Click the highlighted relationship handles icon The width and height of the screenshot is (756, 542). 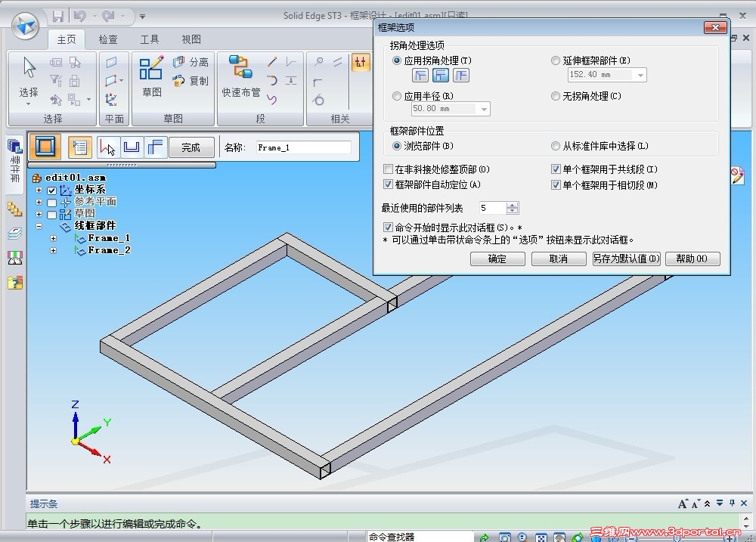pyautogui.click(x=361, y=62)
